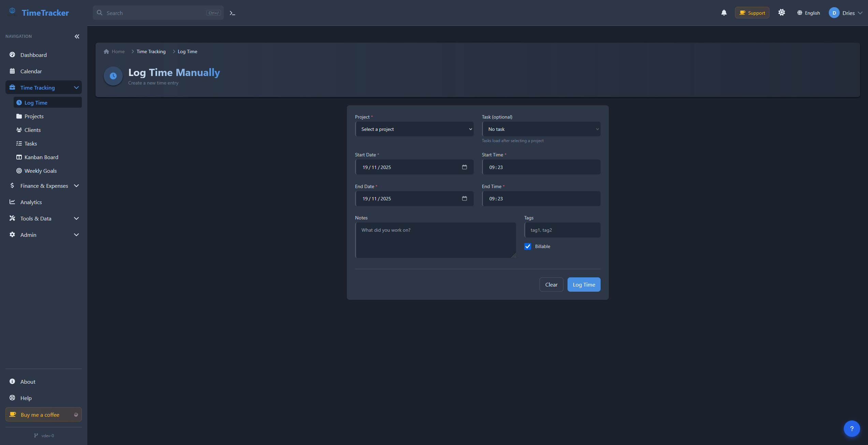Select the Kanban Board icon in the sidebar

click(x=19, y=157)
